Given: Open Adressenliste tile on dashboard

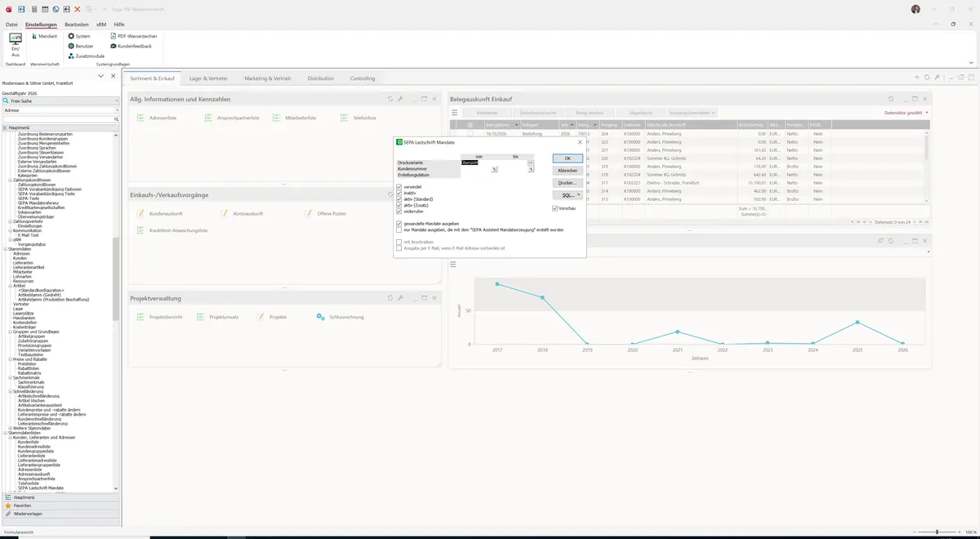Looking at the screenshot, I should (x=158, y=118).
